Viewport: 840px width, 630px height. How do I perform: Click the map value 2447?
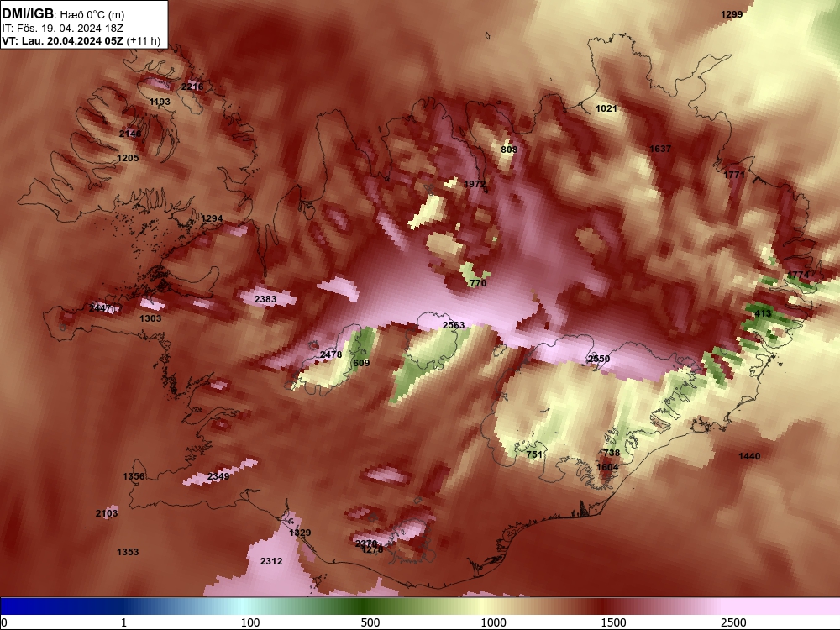[100, 307]
